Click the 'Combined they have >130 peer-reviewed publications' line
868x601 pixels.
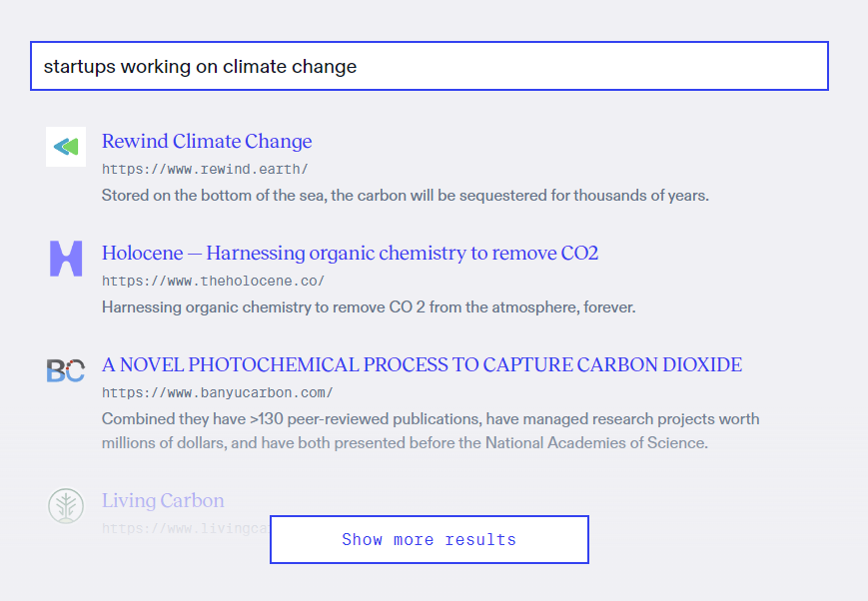point(430,419)
